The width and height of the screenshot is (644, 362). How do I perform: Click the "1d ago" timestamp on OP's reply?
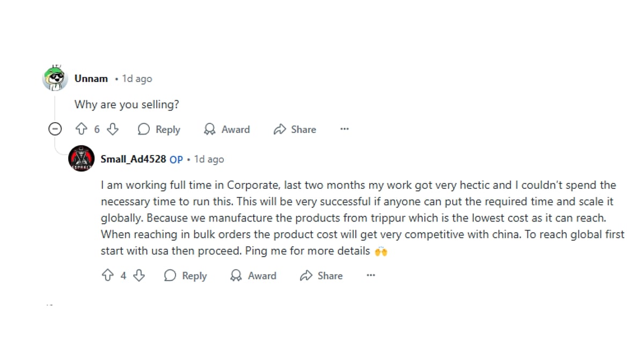tap(209, 159)
